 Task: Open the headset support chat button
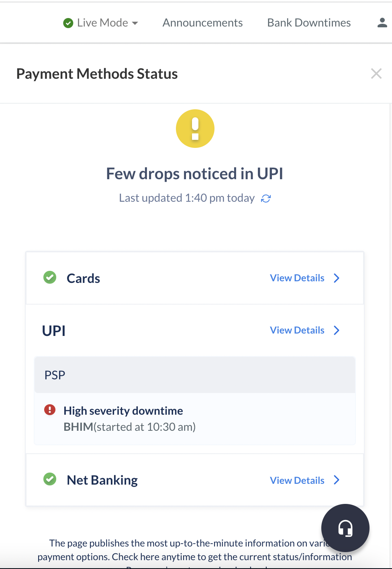pyautogui.click(x=345, y=528)
